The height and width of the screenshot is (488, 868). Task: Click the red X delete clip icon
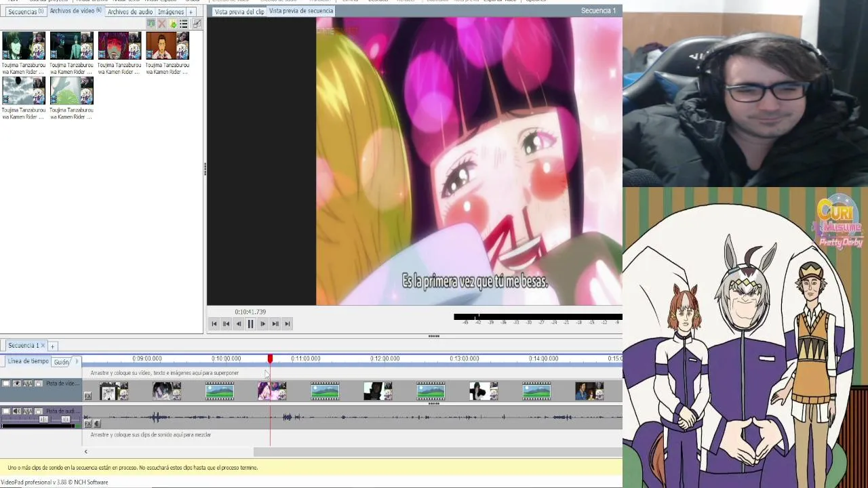(161, 24)
